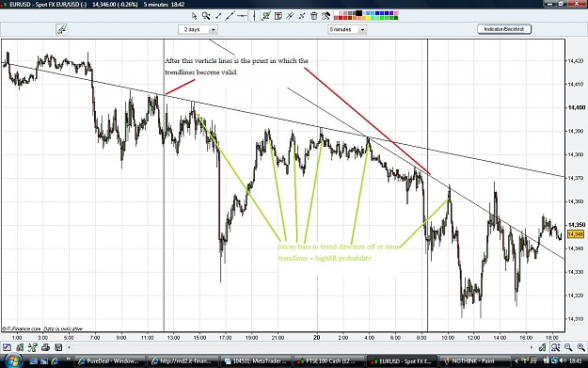588x368 pixels.
Task: Open the 5 minutes timeframe dropdown
Action: point(347,29)
